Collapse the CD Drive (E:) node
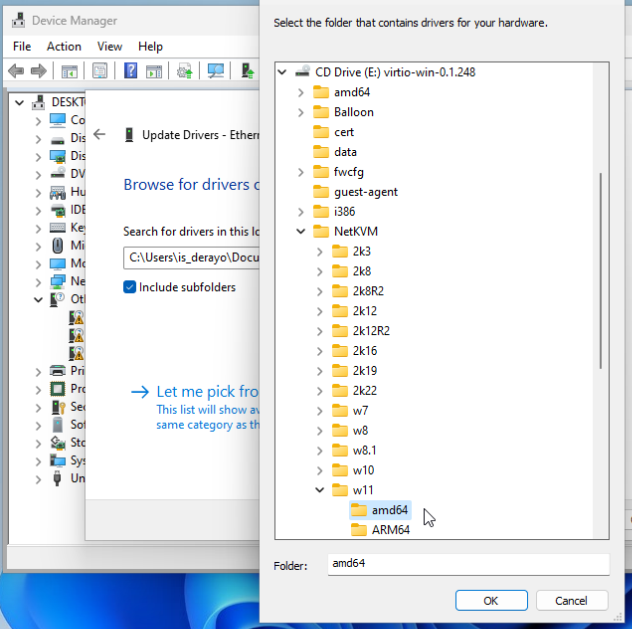The height and width of the screenshot is (629, 632). click(282, 72)
